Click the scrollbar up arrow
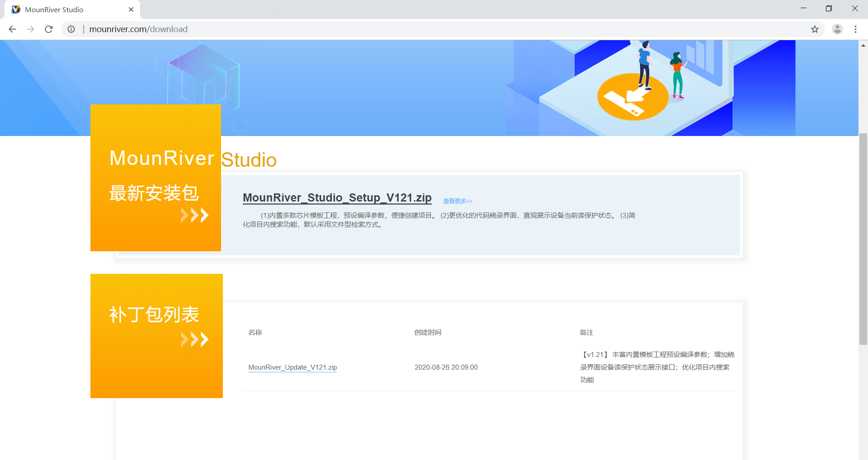The width and height of the screenshot is (868, 460). point(863,45)
